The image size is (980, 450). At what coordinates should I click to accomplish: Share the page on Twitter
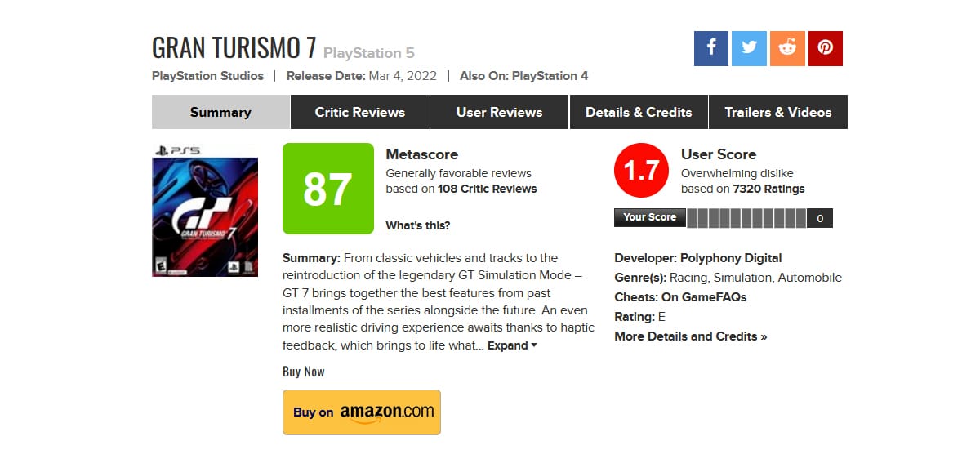749,48
